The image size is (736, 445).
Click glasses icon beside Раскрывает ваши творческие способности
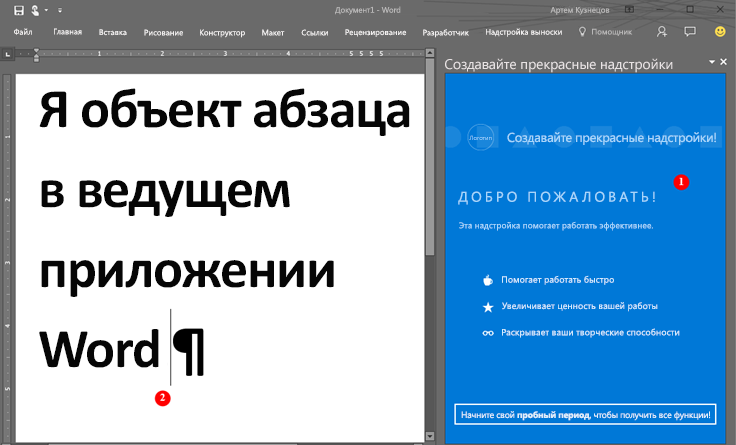click(488, 333)
